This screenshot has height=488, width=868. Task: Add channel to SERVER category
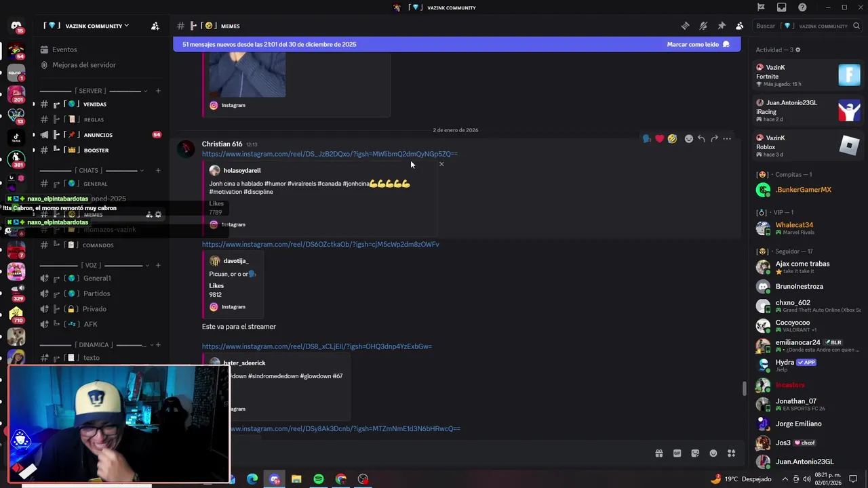click(158, 91)
